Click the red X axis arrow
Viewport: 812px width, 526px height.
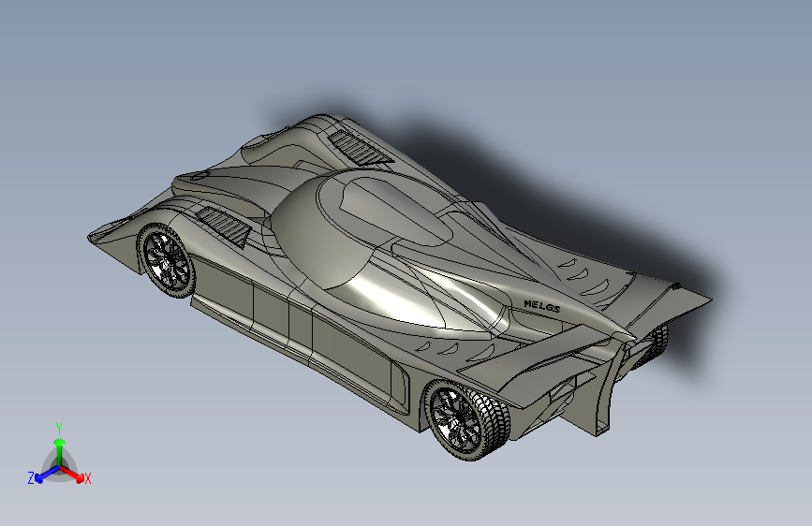tap(72, 475)
